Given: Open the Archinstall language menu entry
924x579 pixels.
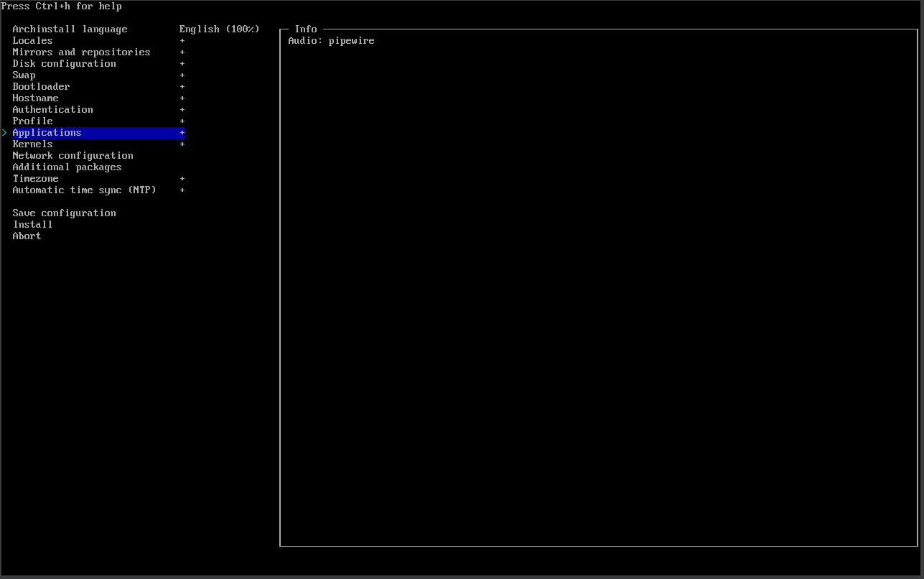Looking at the screenshot, I should [x=70, y=29].
